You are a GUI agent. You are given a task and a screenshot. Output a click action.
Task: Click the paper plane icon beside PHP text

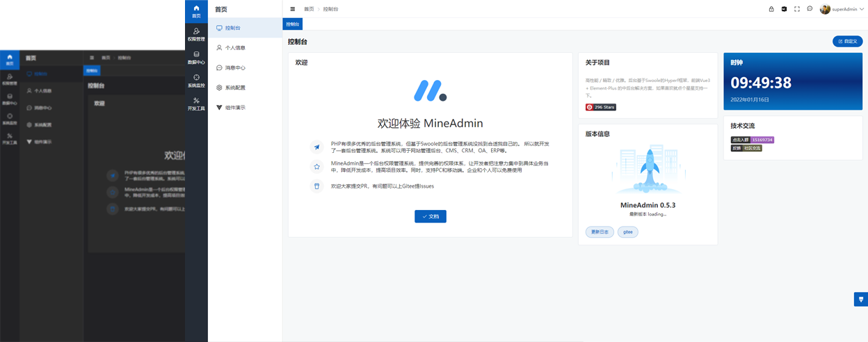[x=316, y=147]
